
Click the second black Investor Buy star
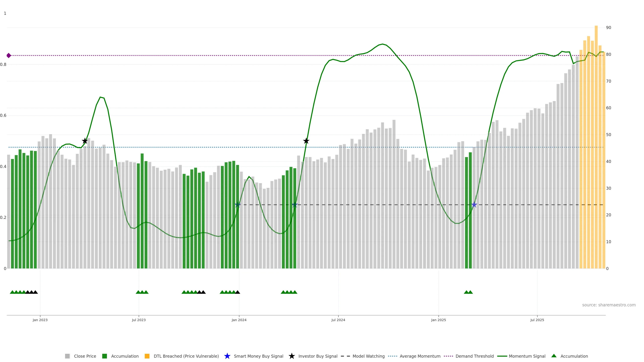pos(306,141)
